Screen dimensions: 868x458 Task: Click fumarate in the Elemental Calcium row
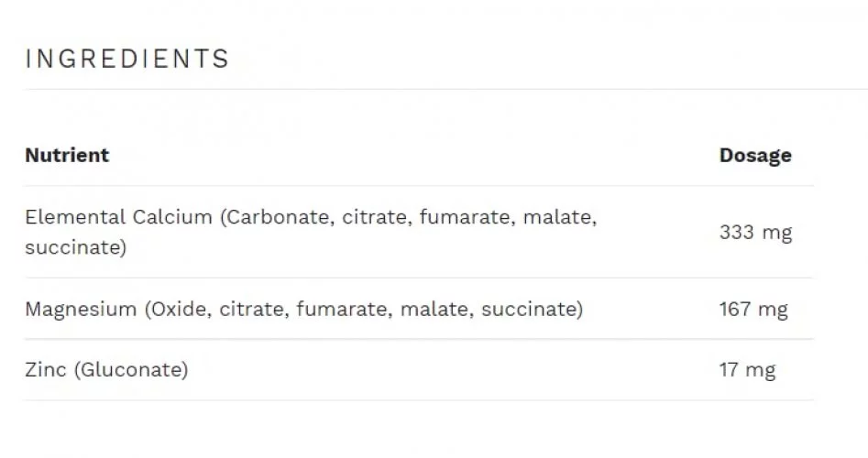point(465,217)
